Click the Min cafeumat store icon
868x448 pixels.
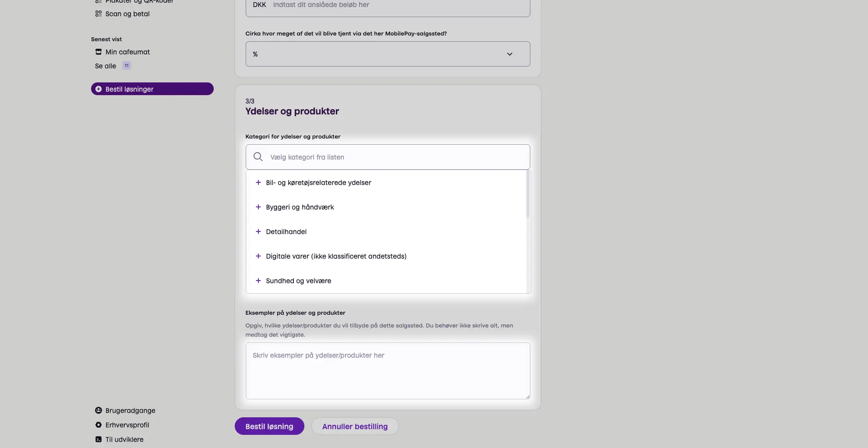pos(99,52)
